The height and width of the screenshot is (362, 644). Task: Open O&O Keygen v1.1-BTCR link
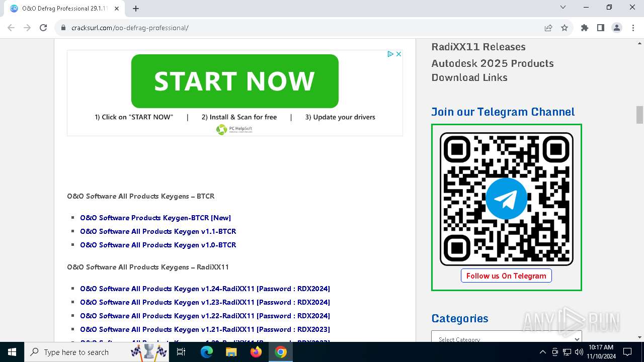tap(158, 231)
